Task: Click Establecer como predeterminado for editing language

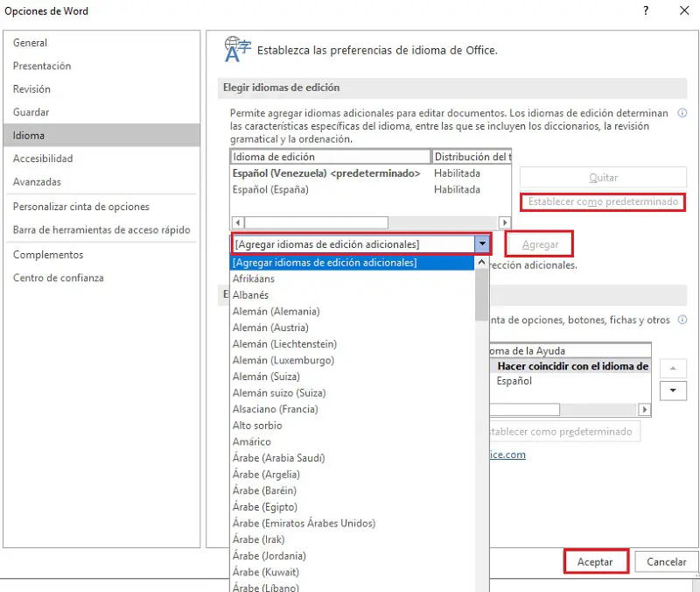Action: 603,202
